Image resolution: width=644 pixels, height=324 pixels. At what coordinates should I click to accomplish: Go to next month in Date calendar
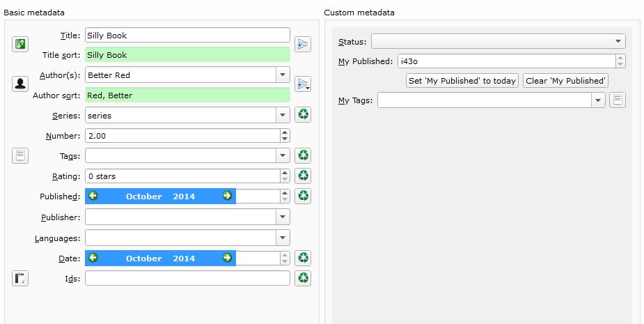(x=227, y=258)
